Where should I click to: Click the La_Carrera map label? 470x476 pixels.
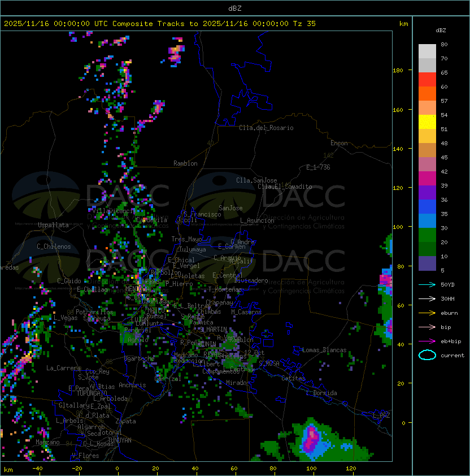coord(64,368)
